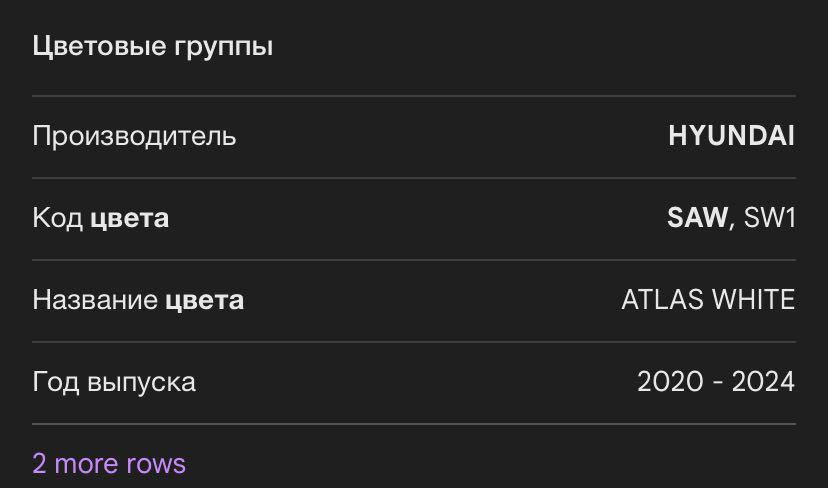Select the word 'Цветовые' in heading
The image size is (828, 488).
pyautogui.click(x=99, y=45)
